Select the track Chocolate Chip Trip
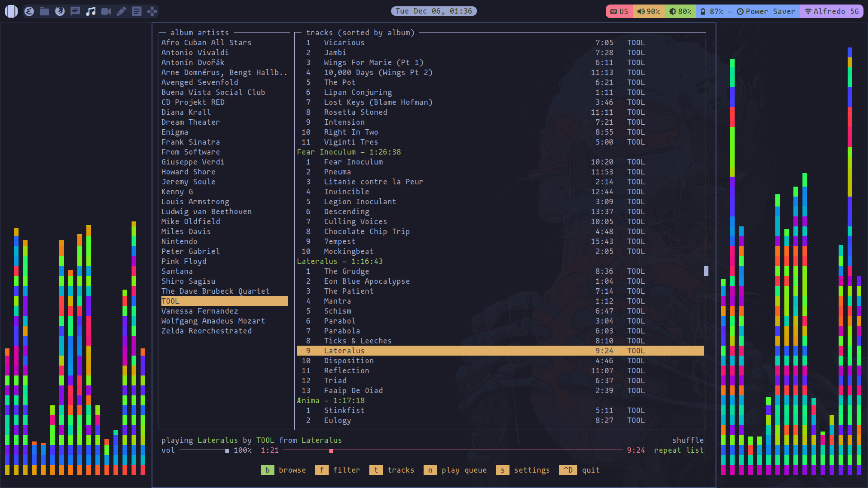Viewport: 868px width, 488px height. click(x=500, y=231)
